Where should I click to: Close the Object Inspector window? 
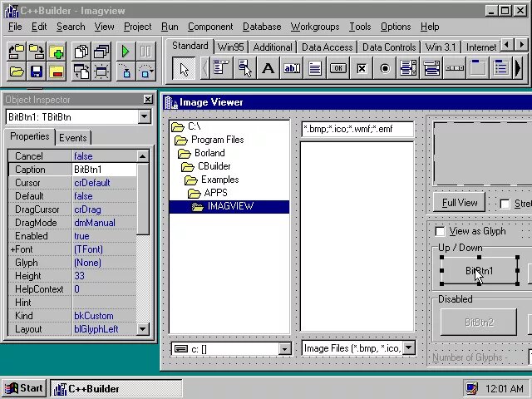(148, 100)
